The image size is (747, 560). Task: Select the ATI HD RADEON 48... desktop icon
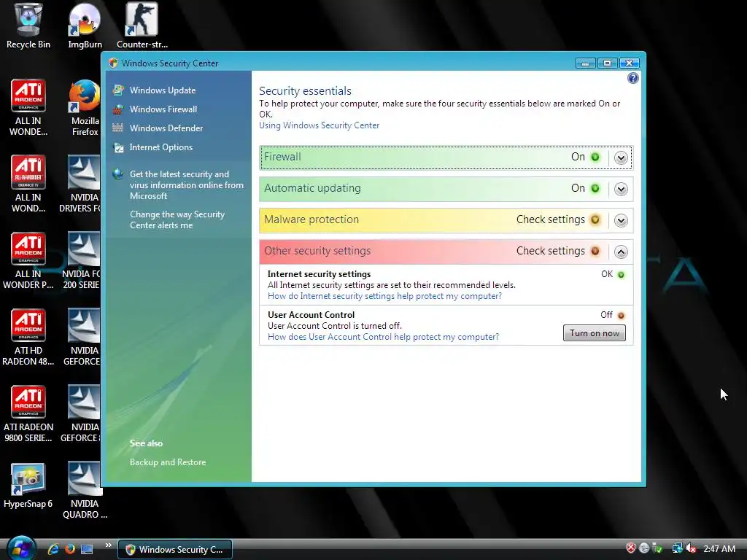pos(28,338)
